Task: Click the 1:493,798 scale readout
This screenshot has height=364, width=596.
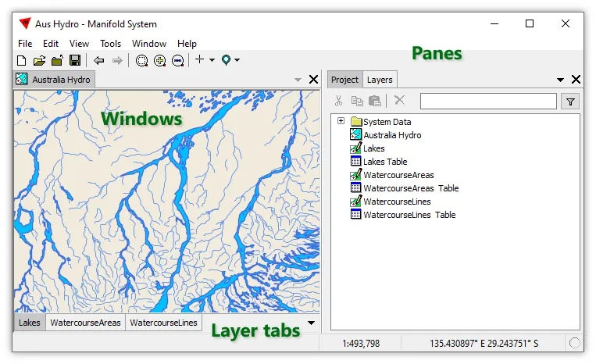Action: (361, 344)
